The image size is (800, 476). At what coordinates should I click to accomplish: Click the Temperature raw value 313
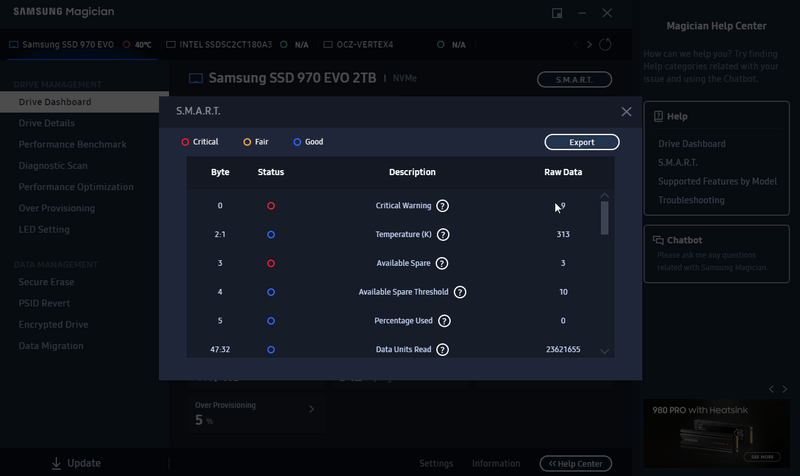(x=563, y=235)
